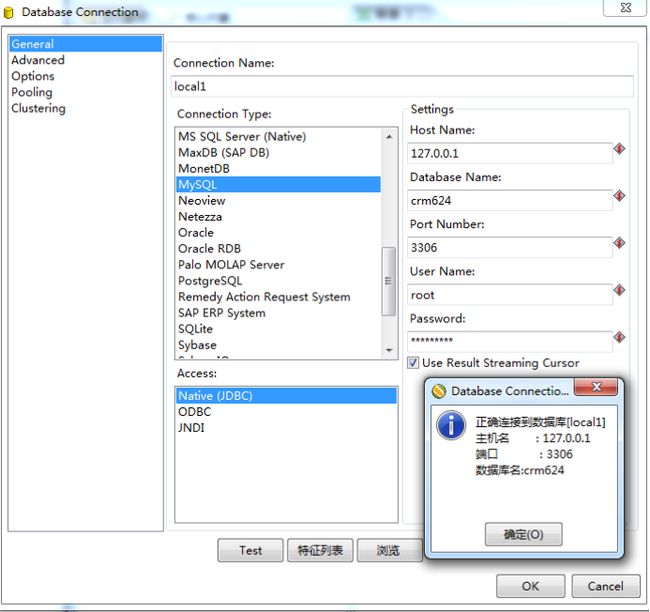Select PostgreSQL connection type
The image size is (650, 612).
tap(278, 281)
